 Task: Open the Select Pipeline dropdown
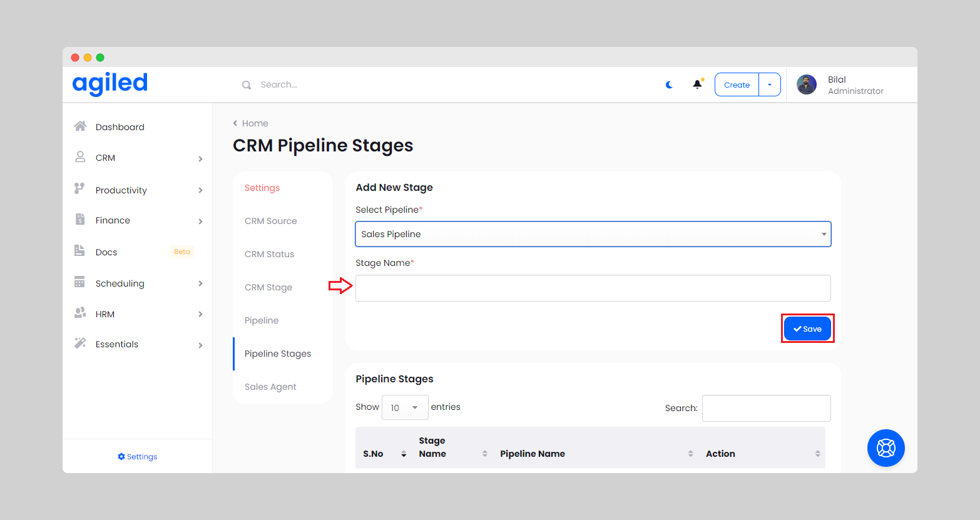pyautogui.click(x=593, y=234)
